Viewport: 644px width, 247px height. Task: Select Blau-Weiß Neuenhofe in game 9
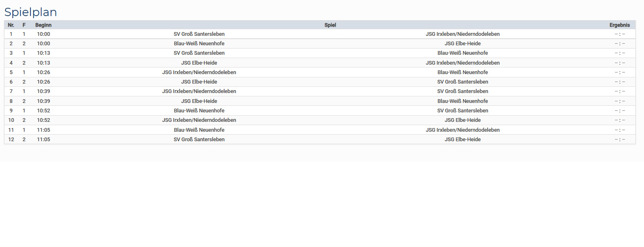coord(199,111)
